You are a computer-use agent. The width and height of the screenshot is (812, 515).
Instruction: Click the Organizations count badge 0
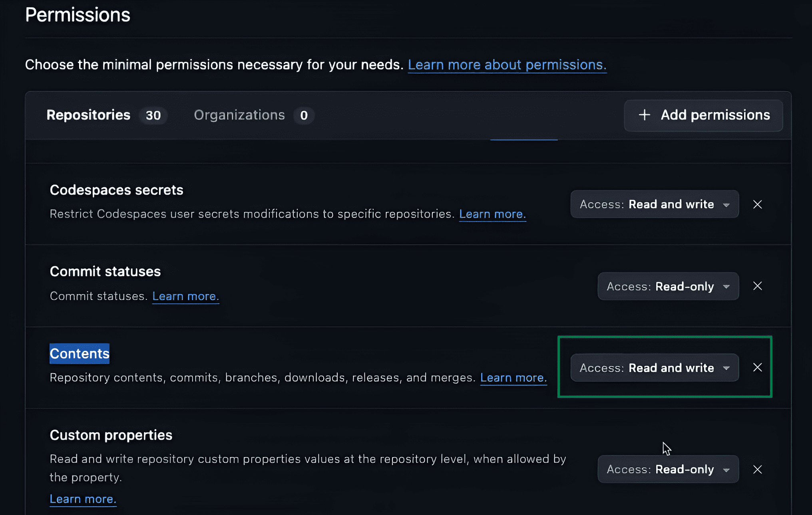click(304, 116)
